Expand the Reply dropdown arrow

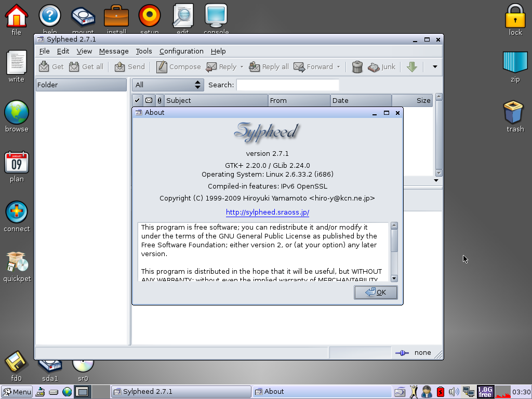[242, 67]
